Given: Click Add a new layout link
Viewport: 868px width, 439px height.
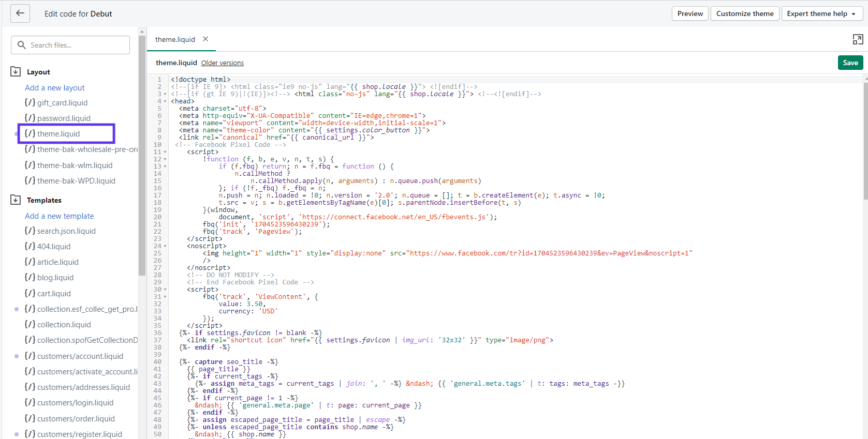Looking at the screenshot, I should (55, 88).
